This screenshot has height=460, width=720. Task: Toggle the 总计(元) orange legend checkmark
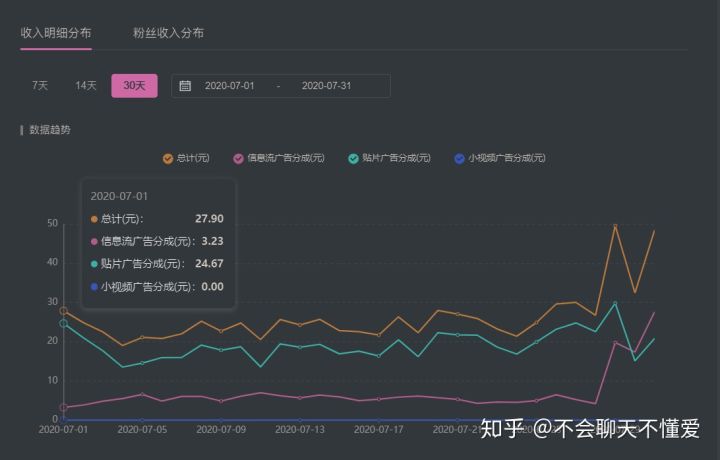click(168, 158)
